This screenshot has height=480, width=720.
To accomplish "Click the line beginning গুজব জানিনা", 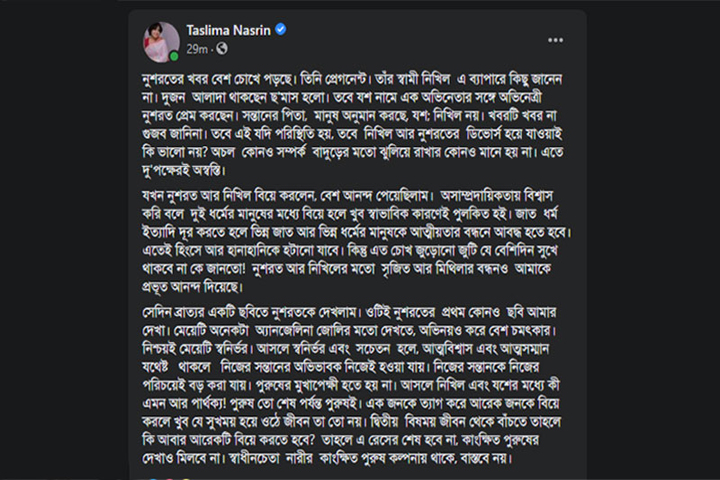I will pos(352,134).
